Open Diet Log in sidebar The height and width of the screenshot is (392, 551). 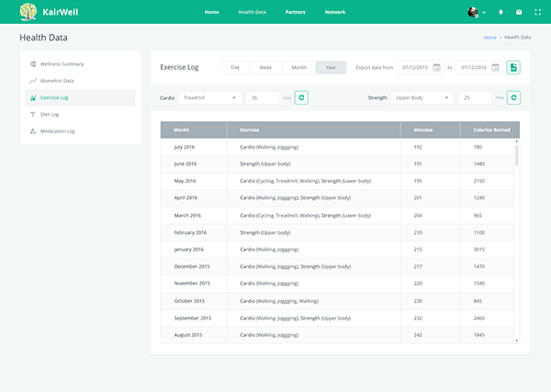(80, 115)
